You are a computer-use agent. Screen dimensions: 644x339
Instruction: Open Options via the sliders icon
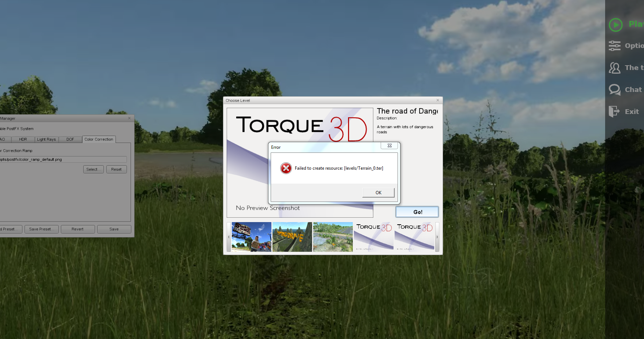coord(615,46)
